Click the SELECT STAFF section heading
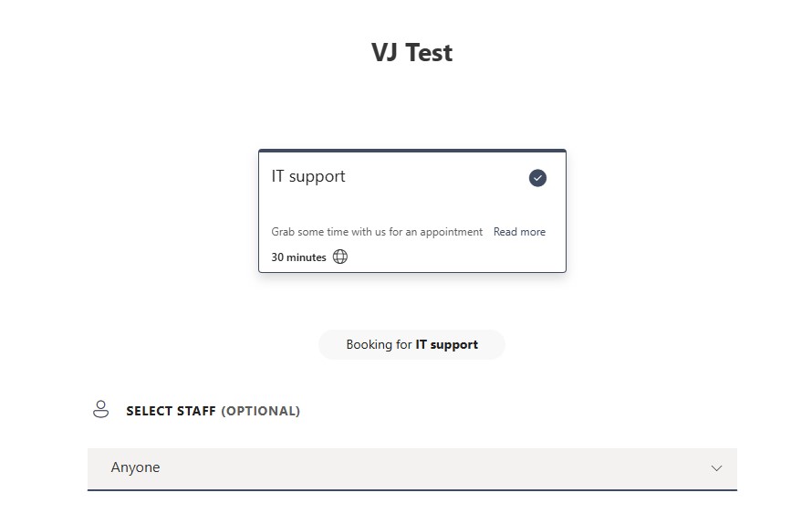 point(171,411)
